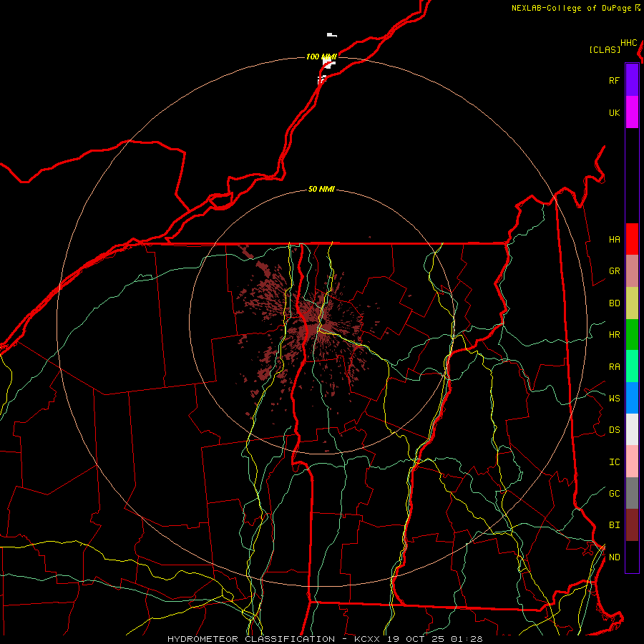
Task: Pick the WS blue legend swatch
Action: 632,398
